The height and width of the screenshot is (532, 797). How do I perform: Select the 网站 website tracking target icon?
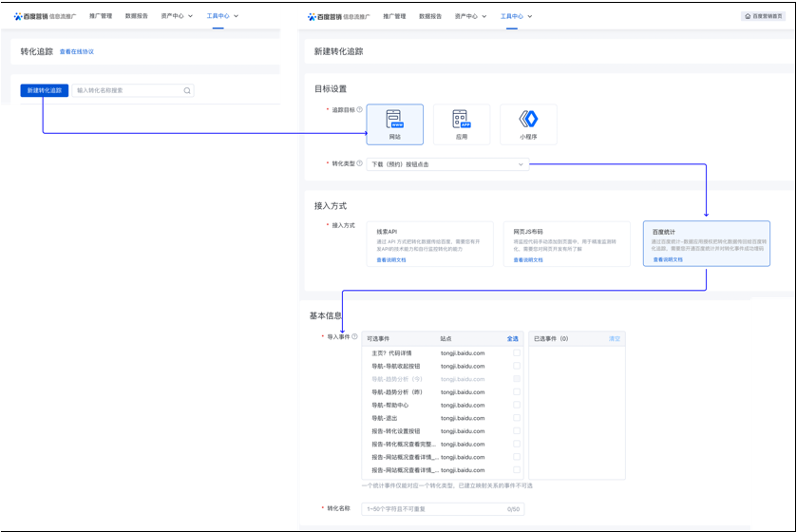point(394,123)
